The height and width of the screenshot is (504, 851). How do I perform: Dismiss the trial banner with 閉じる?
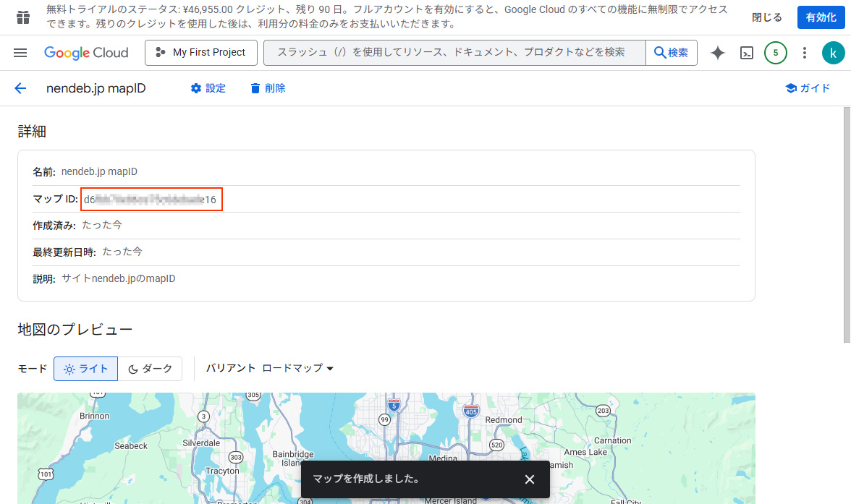coord(767,17)
